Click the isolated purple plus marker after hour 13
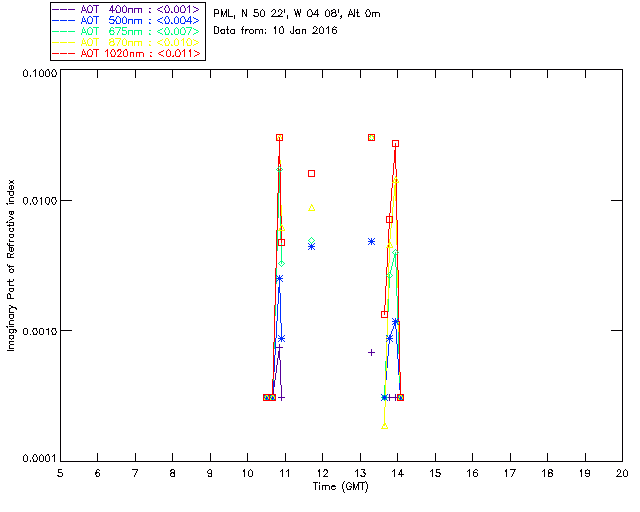Viewport: 640px width, 512px height. click(371, 352)
